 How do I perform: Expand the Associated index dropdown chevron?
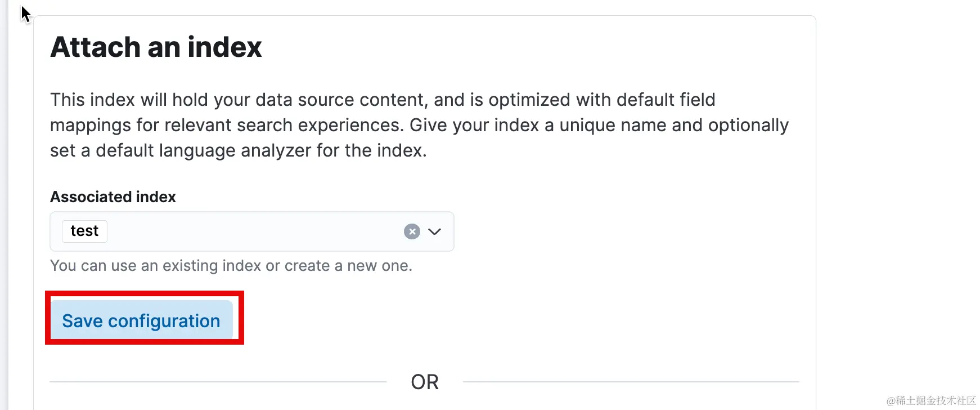pos(434,231)
